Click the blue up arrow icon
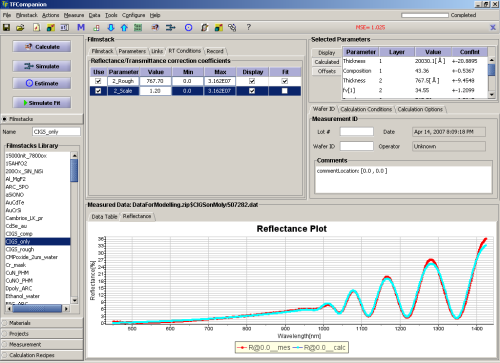The height and width of the screenshot is (363, 500). pos(124,28)
